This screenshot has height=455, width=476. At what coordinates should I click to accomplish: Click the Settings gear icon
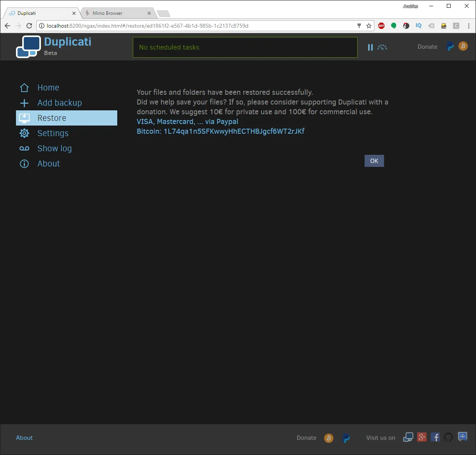[24, 133]
